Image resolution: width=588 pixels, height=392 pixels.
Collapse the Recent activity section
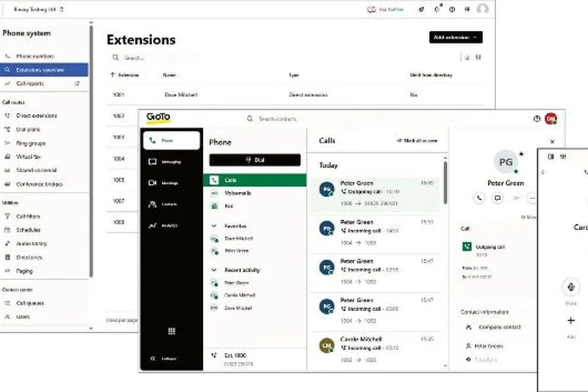click(x=214, y=270)
